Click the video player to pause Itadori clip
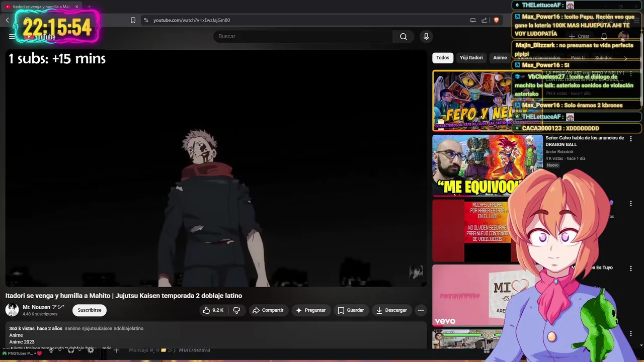The image size is (644, 362). pyautogui.click(x=216, y=168)
